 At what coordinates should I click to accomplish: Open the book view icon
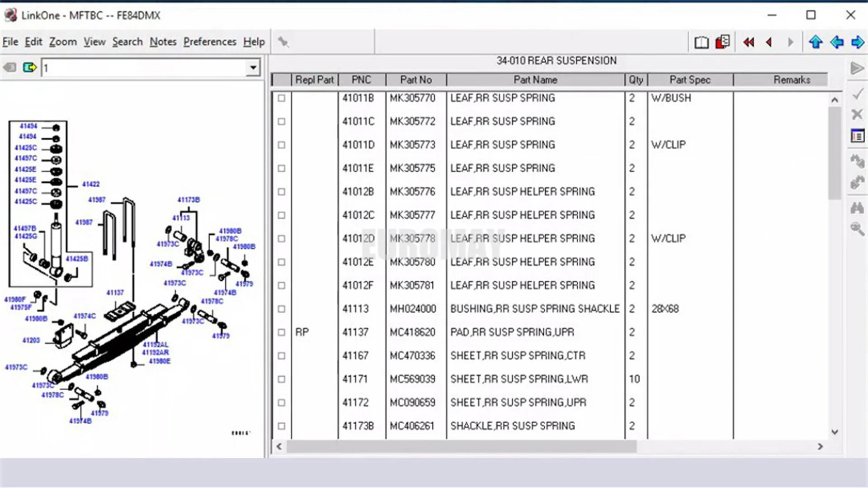[x=701, y=42]
